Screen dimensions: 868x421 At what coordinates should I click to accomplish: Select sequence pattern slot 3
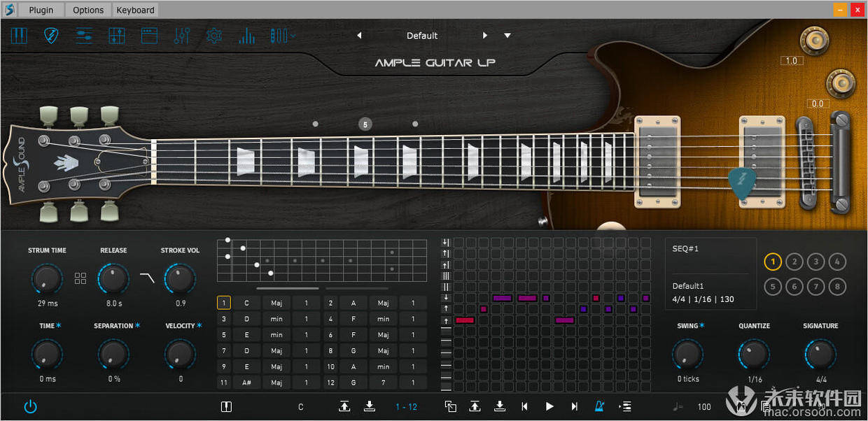815,262
